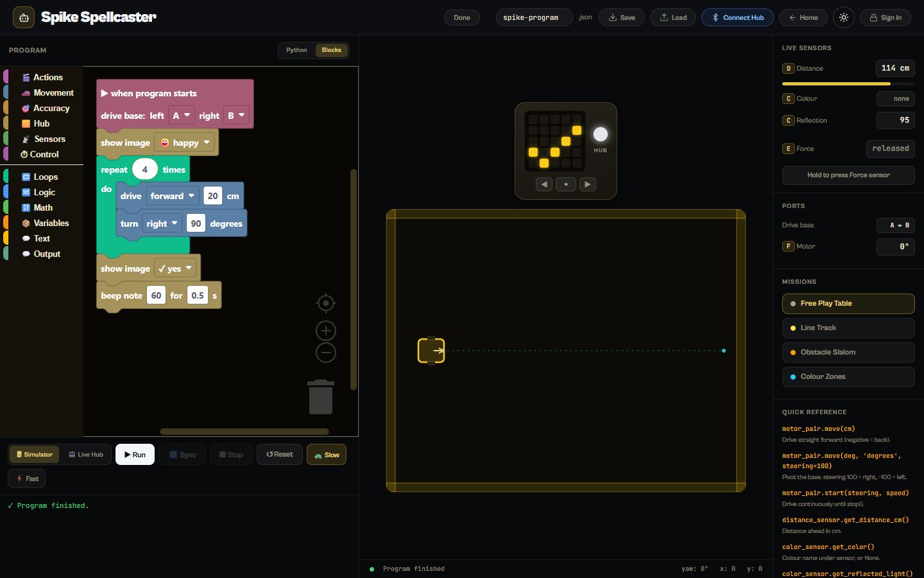Open the Output block category
Image resolution: width=924 pixels, height=578 pixels.
(42, 254)
